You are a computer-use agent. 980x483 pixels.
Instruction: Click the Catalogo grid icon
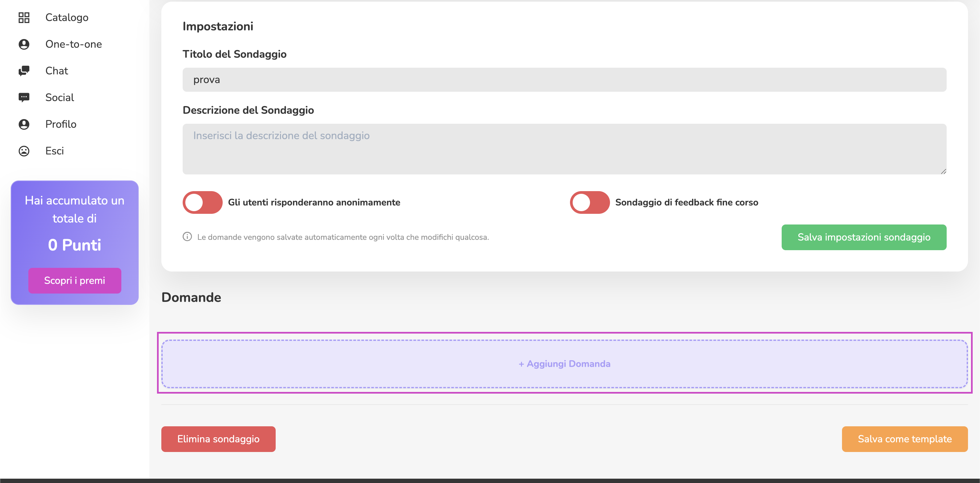24,17
